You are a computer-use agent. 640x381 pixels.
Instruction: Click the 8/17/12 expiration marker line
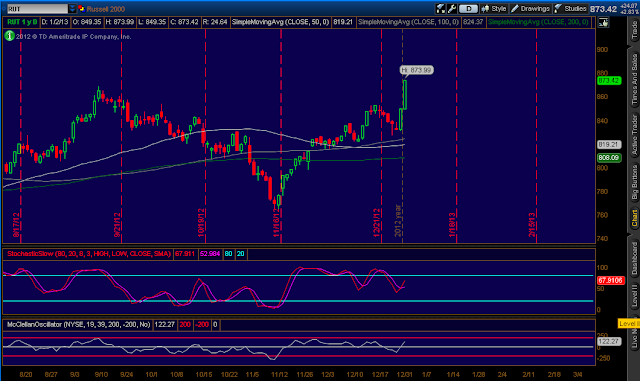point(21,135)
